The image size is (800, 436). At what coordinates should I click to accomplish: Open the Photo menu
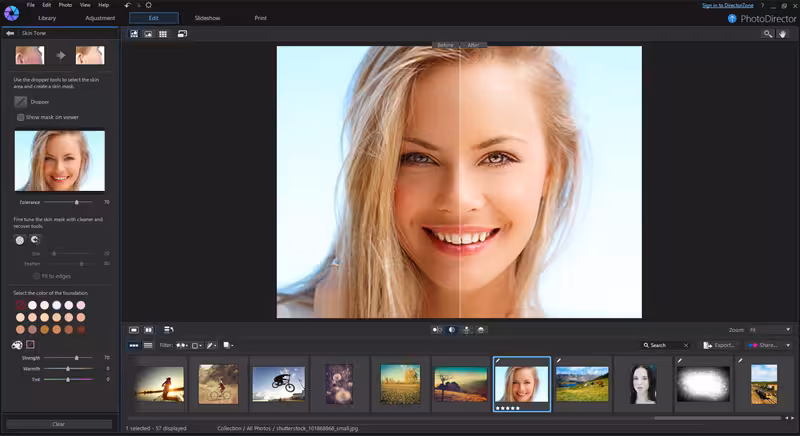tap(65, 5)
